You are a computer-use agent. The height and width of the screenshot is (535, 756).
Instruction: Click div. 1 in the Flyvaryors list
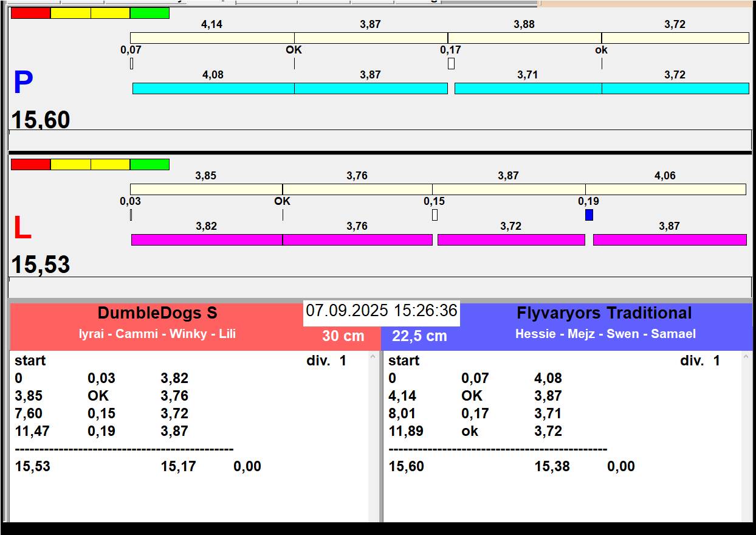pyautogui.click(x=700, y=361)
